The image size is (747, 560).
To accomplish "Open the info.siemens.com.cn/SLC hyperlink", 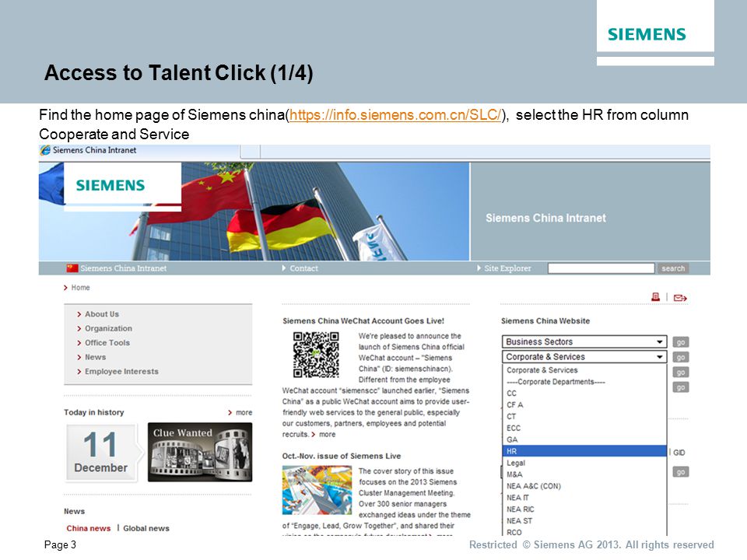I will tap(395, 115).
